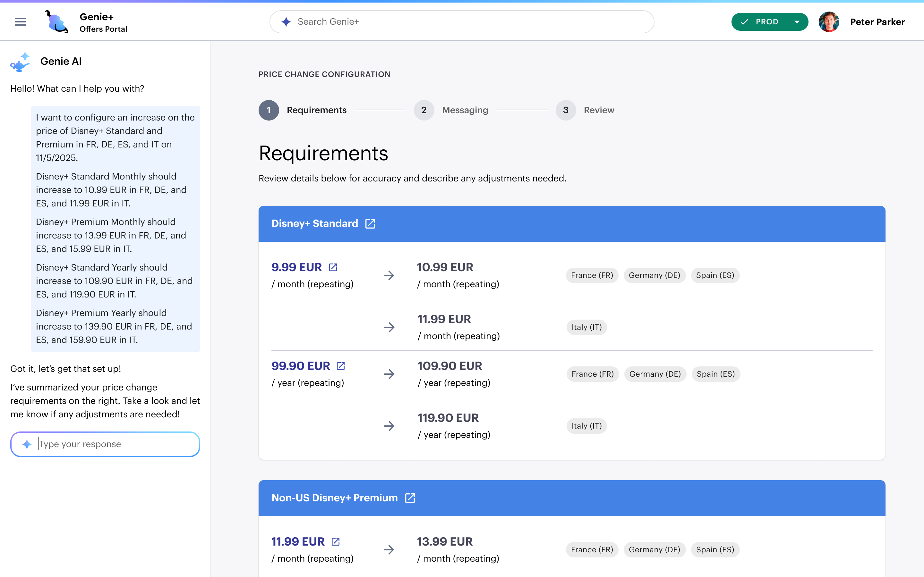The width and height of the screenshot is (924, 577).
Task: Select the Italy (IT) chip for monthly pricing
Action: 586,327
